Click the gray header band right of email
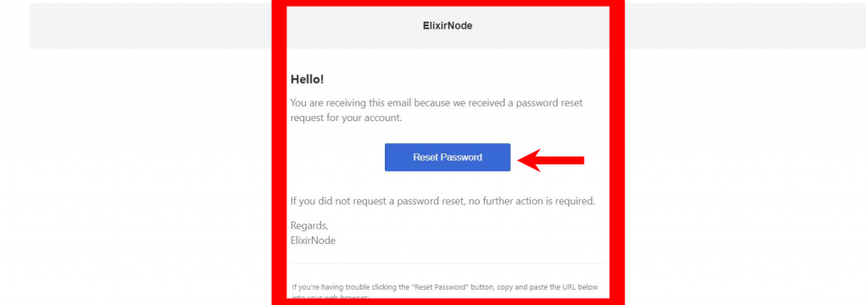This screenshot has height=305, width=868. coord(745,26)
